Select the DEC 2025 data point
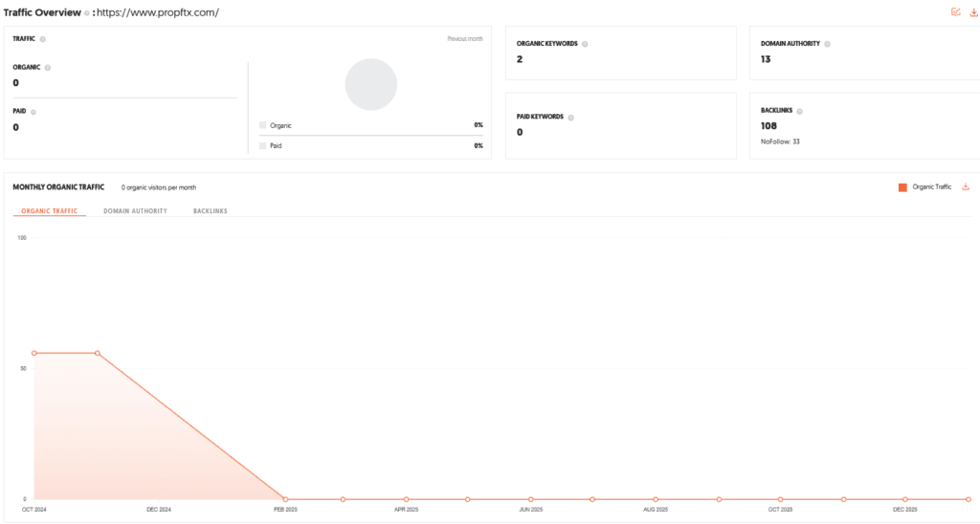Screen dimensions: 980x524 click(x=905, y=499)
